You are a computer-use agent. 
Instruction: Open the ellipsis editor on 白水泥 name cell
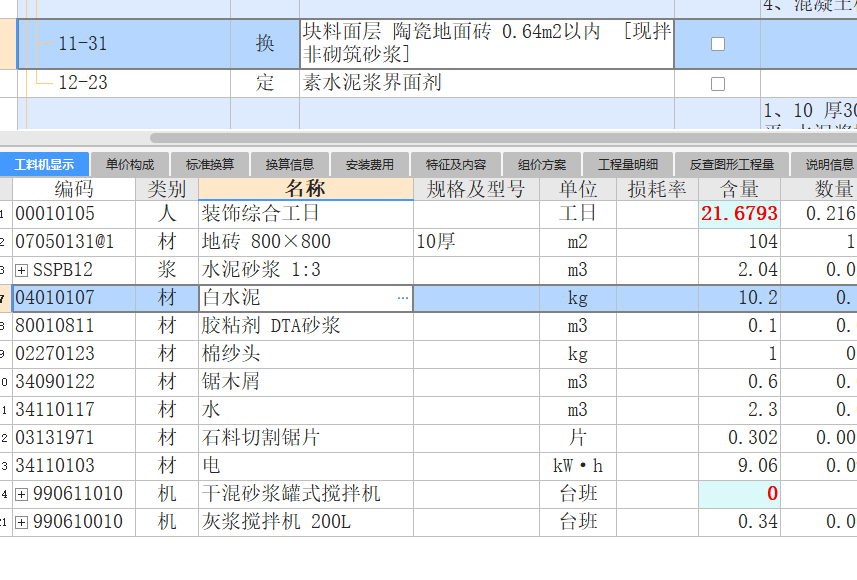(x=402, y=298)
